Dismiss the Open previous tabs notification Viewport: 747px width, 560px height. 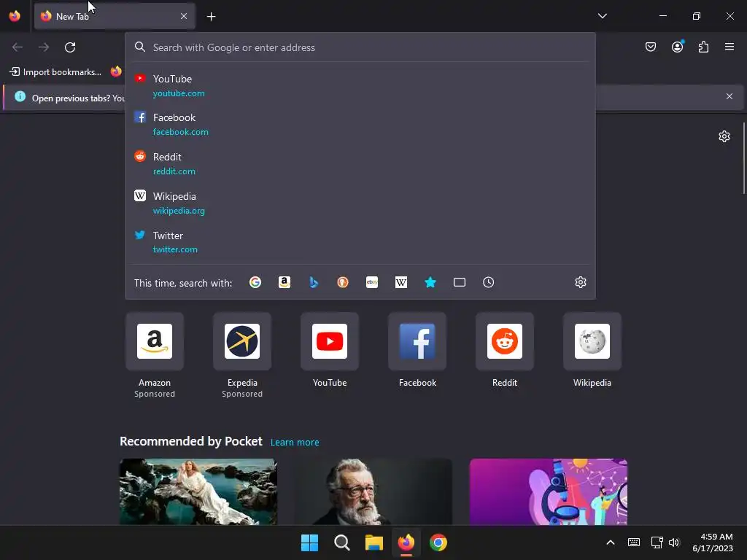point(729,97)
